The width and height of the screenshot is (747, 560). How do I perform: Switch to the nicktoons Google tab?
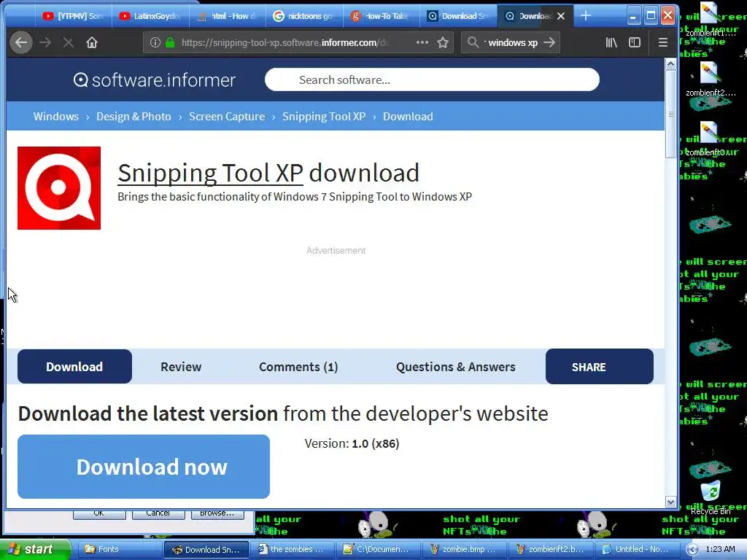pyautogui.click(x=304, y=16)
